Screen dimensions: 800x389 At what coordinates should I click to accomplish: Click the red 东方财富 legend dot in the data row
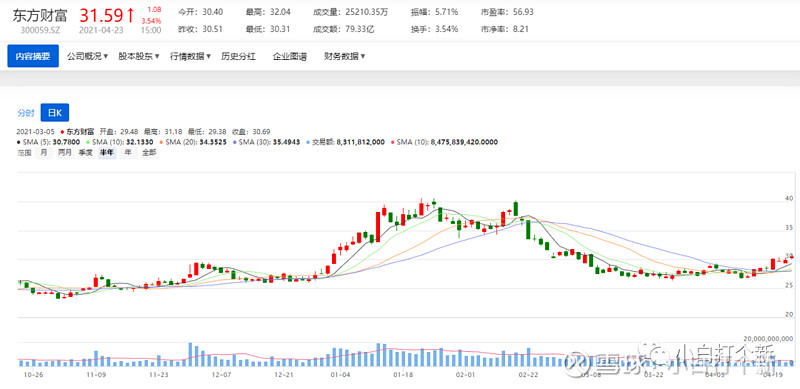(62, 131)
